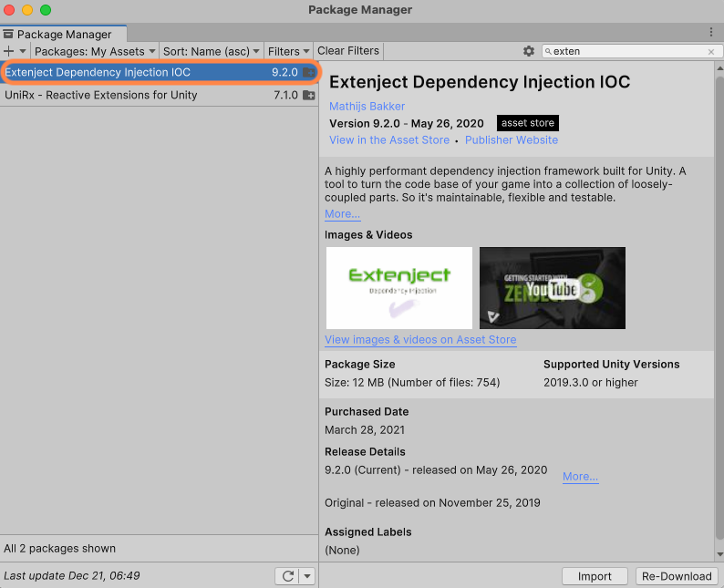Click the details panel vertical scrollbar
Image resolution: width=724 pixels, height=588 pixels.
point(719,308)
